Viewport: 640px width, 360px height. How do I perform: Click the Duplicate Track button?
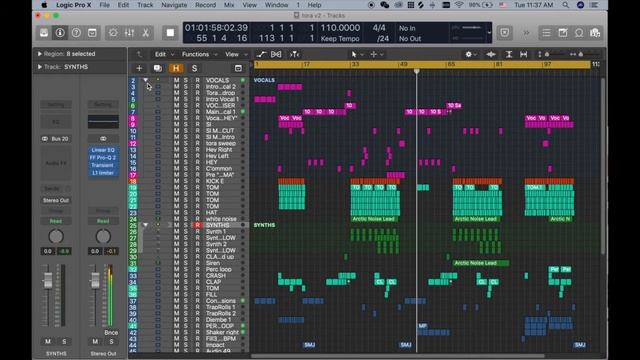[158, 68]
